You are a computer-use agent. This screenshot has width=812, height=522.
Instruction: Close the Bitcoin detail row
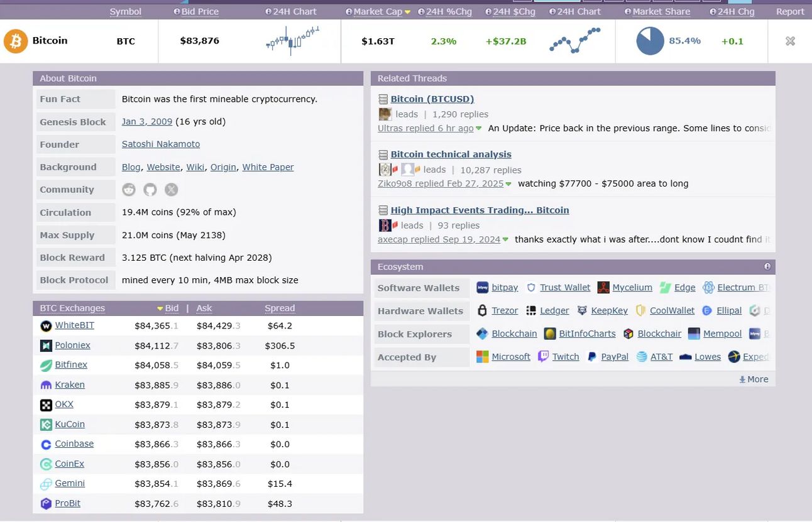(790, 41)
